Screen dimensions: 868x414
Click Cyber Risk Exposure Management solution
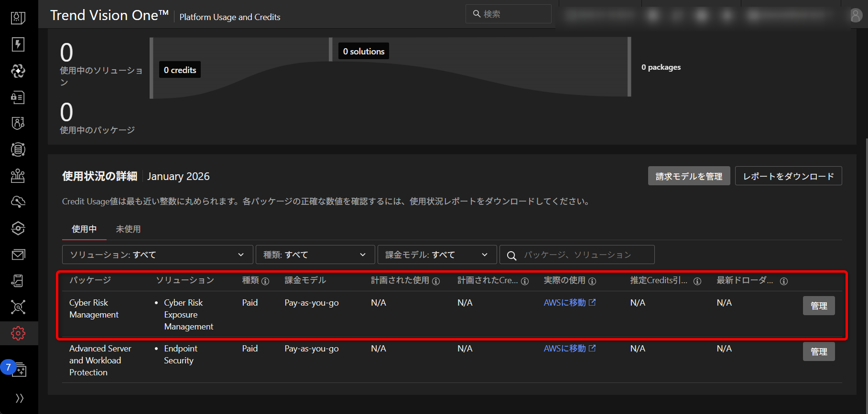click(188, 315)
